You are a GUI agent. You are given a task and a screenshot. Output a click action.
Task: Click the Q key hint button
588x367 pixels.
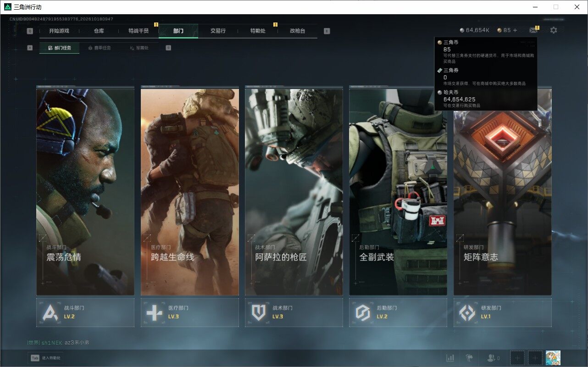click(x=30, y=31)
